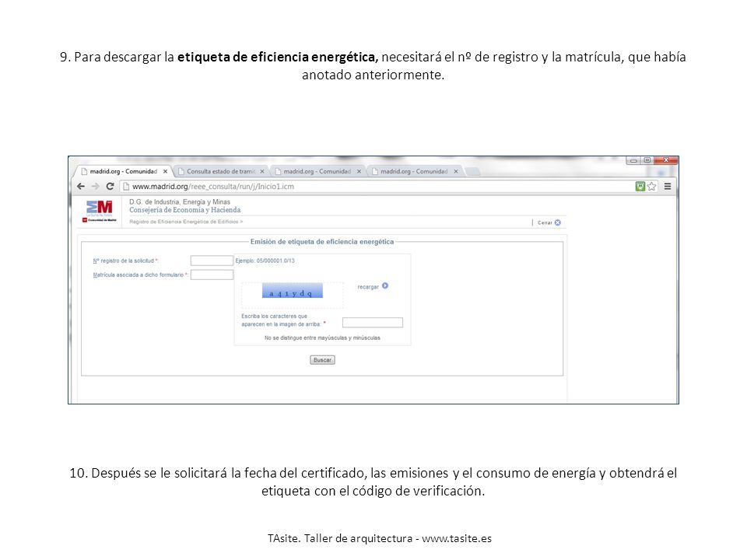Click the blue recargar captcha icon
This screenshot has height=560, width=747.
pos(385,285)
